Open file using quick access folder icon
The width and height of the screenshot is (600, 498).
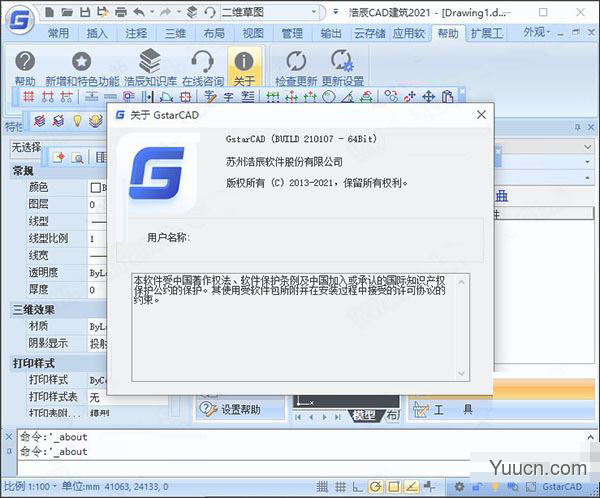point(67,12)
